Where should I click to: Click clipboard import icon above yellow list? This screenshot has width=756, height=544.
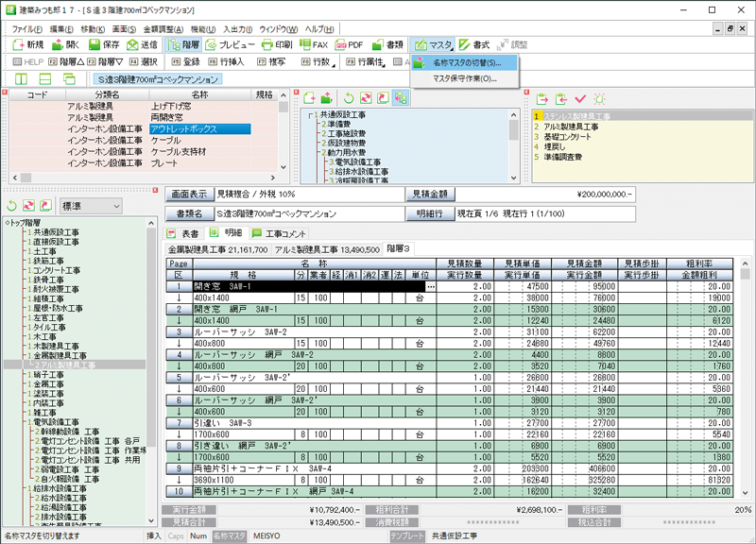[x=560, y=99]
